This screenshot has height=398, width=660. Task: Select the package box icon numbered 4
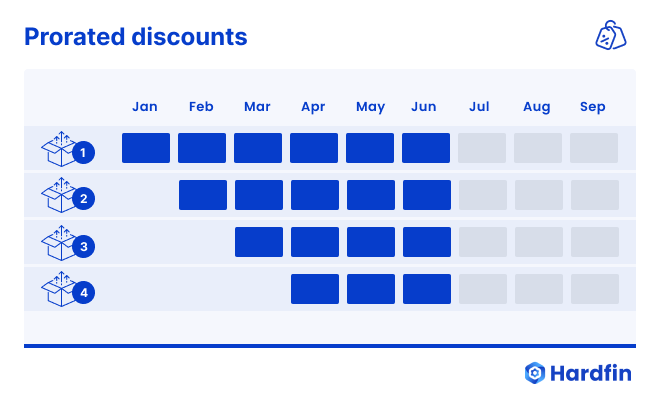[x=68, y=289]
